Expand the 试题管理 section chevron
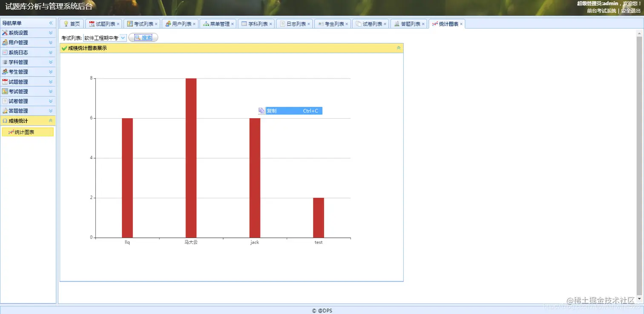The image size is (644, 314). coord(51,82)
